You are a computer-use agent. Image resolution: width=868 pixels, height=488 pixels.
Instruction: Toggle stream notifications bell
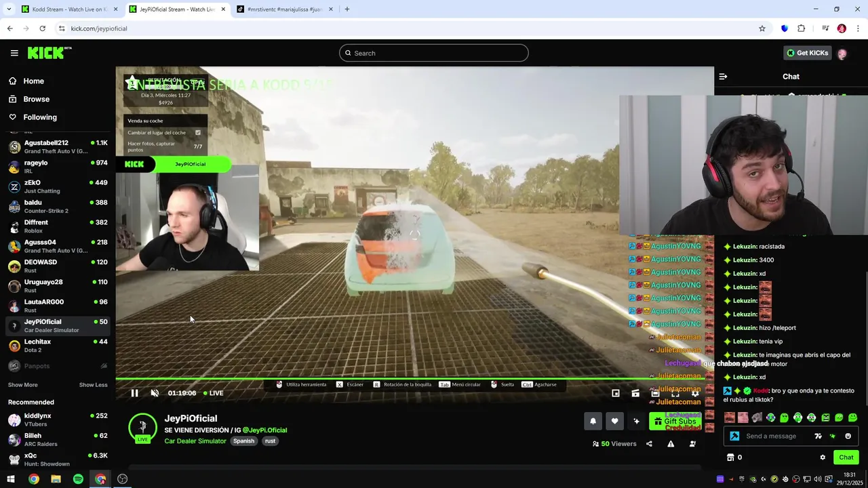coord(593,421)
